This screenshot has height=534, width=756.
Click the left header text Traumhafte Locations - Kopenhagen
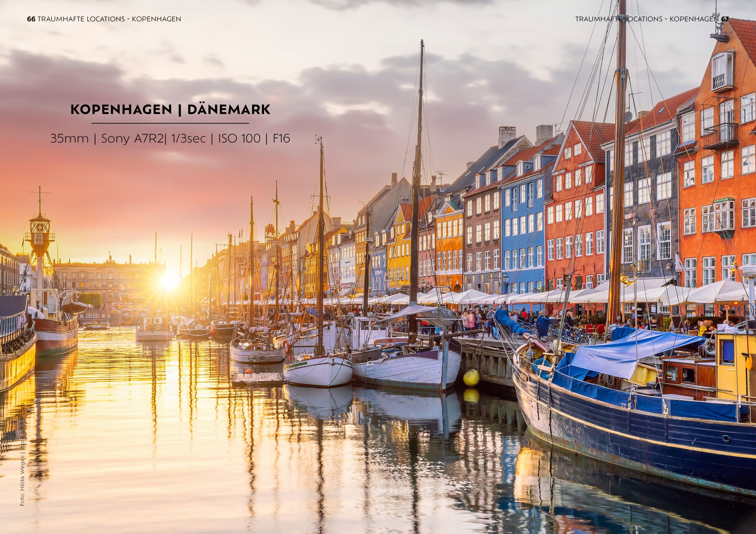tap(109, 19)
